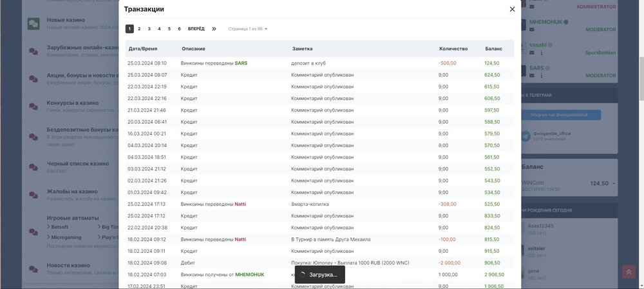644x289 pixels.
Task: Open SARS user link in first transaction row
Action: click(x=241, y=63)
